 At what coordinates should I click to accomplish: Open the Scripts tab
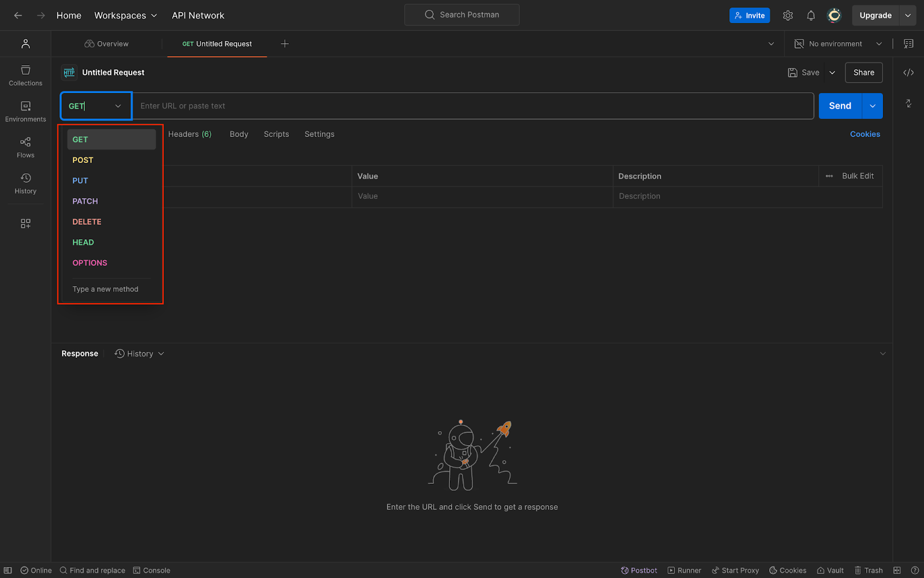276,134
